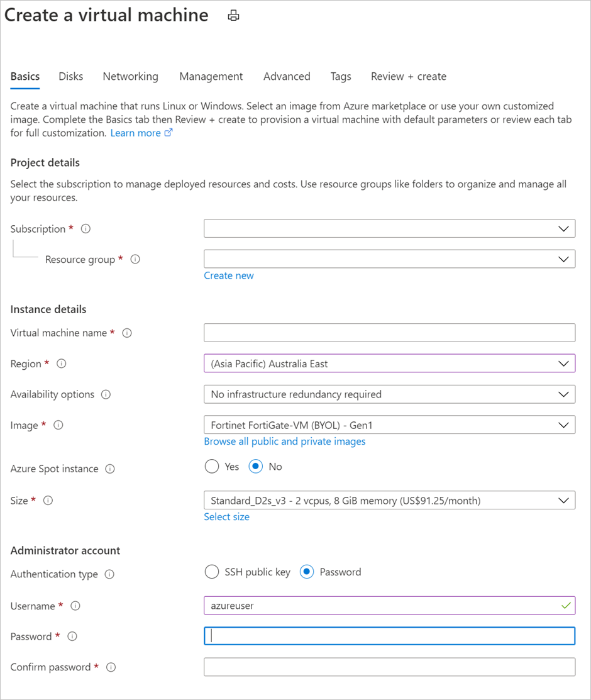
Task: Click info icon next to Size label
Action: tap(48, 501)
